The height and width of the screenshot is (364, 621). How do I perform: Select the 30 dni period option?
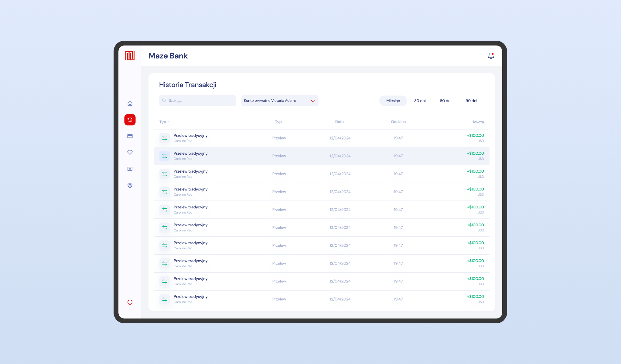click(420, 101)
